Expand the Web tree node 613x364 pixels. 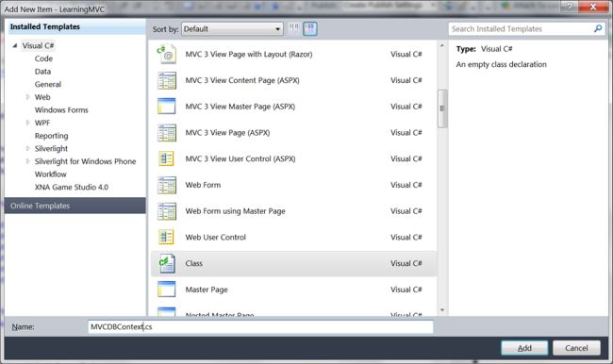coord(27,97)
